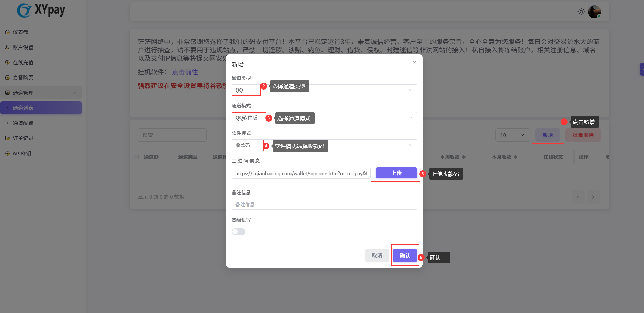Expand the 软件模式 dropdown showing 收款码
This screenshot has height=313, width=644.
click(324, 145)
